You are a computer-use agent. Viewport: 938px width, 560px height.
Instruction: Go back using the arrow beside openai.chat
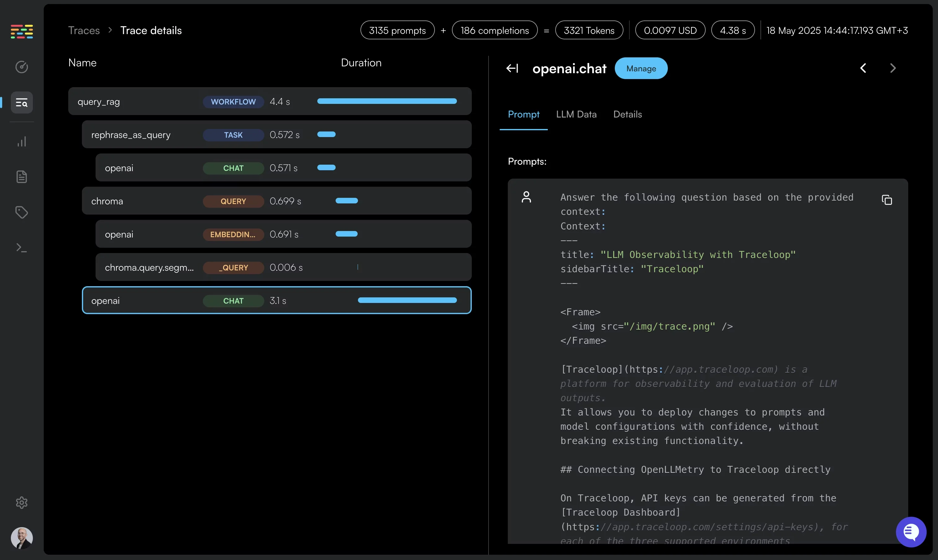(512, 68)
